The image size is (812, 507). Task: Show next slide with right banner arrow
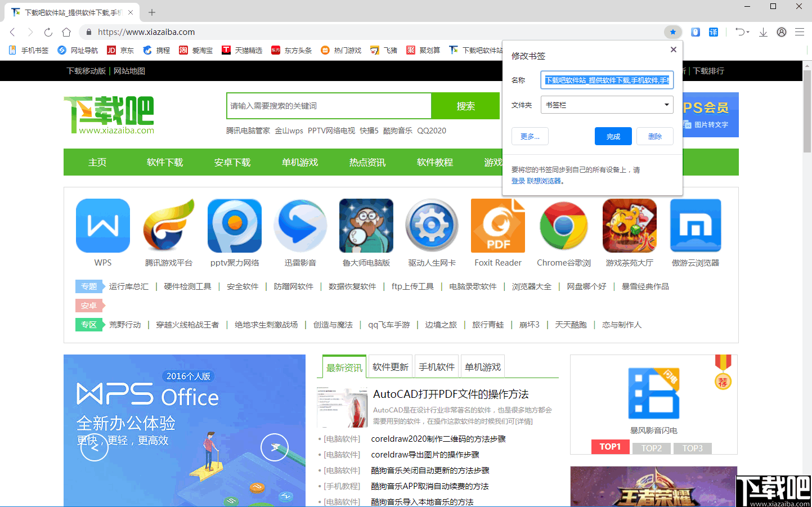click(275, 447)
